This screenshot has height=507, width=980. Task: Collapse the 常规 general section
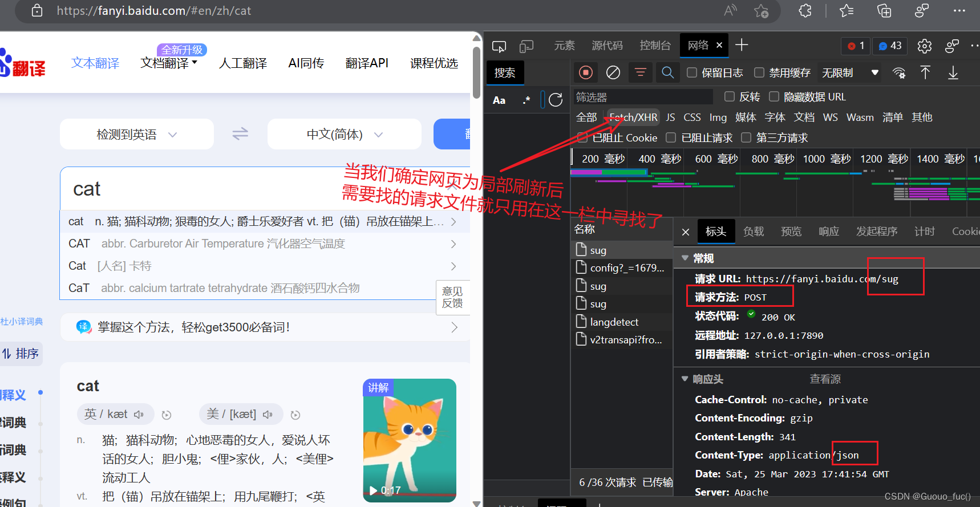tap(685, 258)
